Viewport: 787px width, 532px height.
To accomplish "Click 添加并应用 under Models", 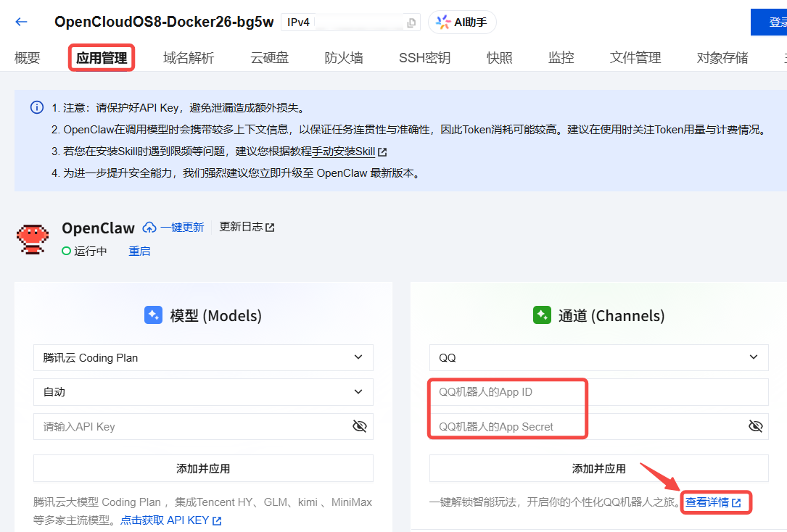I will (x=203, y=468).
